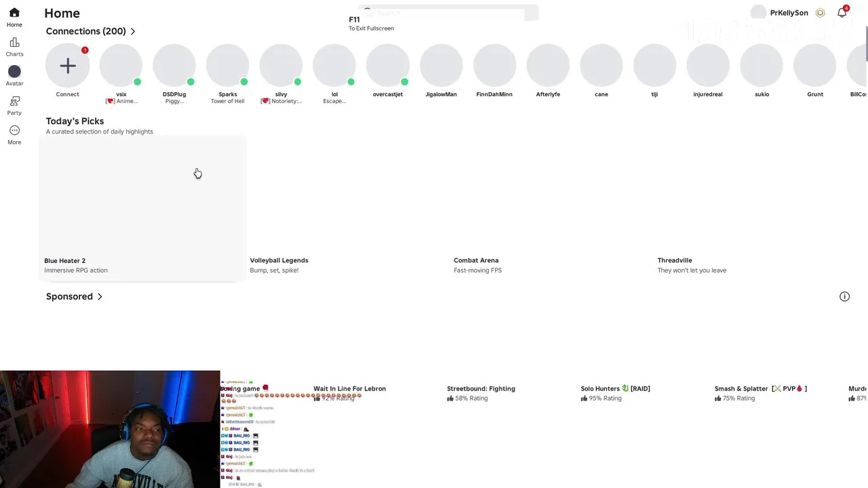Open Grunt's connection avatar
Screen dimensions: 868x488
[x=815, y=66]
